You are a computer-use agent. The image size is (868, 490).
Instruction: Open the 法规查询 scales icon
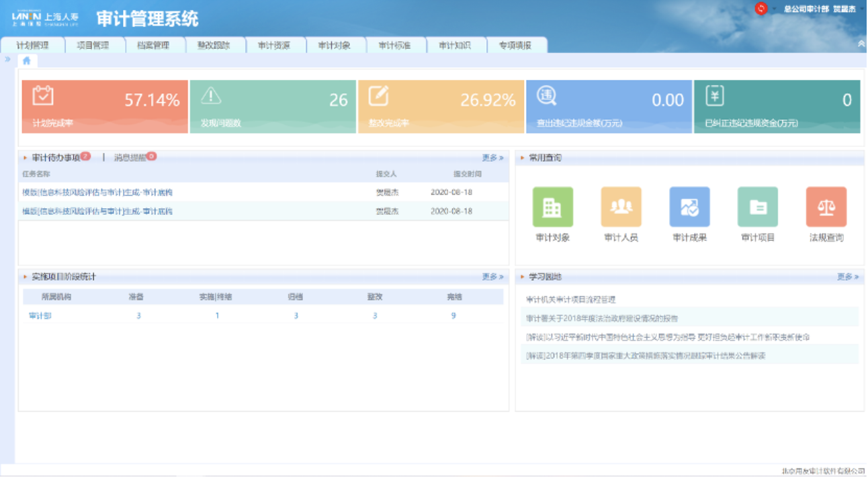click(826, 207)
